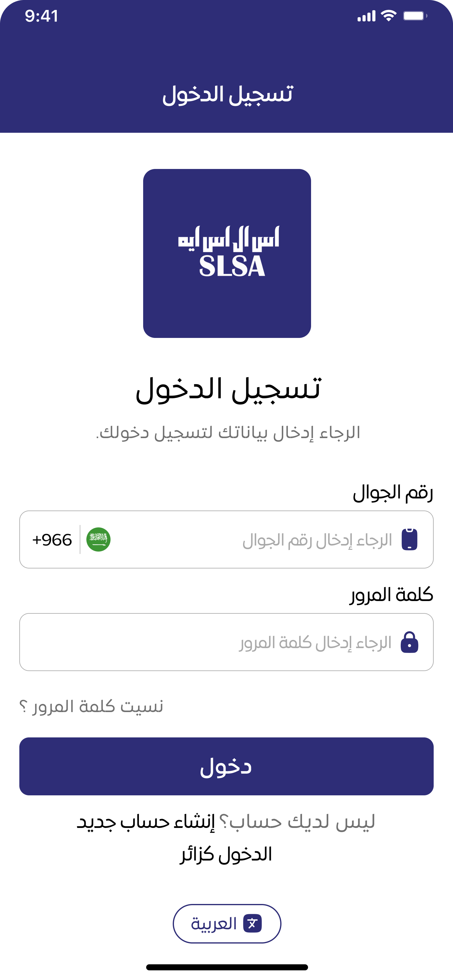Screen dimensions: 453x980
Task: Tap إنشاء حساب جديد to register
Action: [x=146, y=822]
